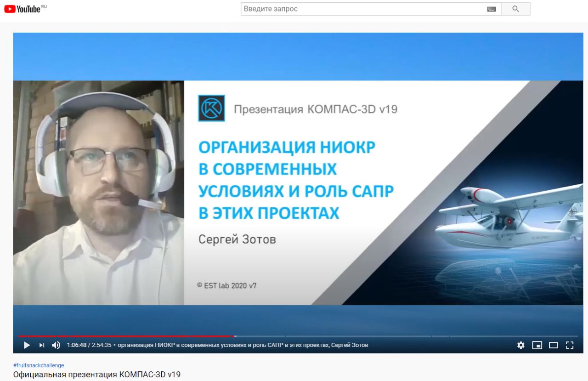Click the red playhead on progress bar
This screenshot has height=381, width=588.
point(235,336)
